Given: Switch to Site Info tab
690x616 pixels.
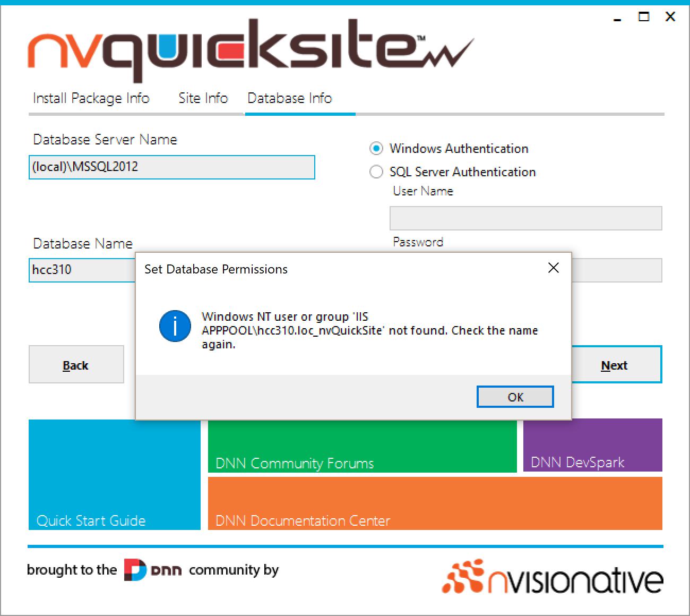Looking at the screenshot, I should [x=203, y=98].
